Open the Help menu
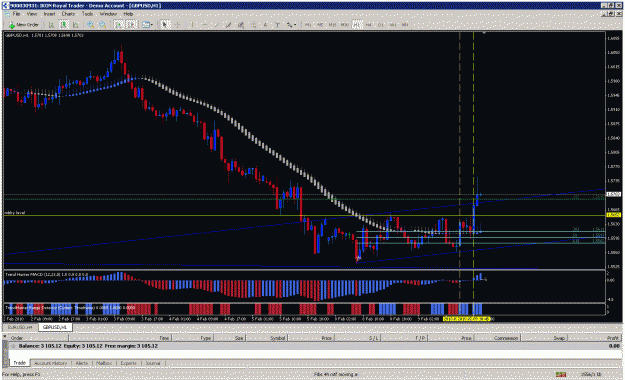The image size is (625, 380). 128,14
